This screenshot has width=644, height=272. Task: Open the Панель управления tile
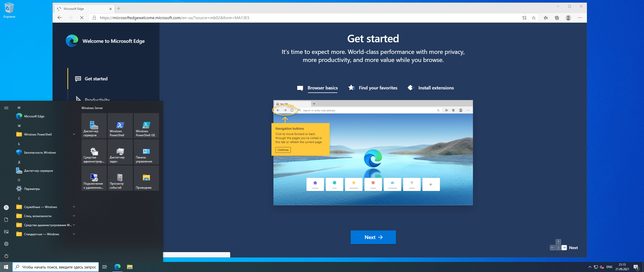(146, 152)
